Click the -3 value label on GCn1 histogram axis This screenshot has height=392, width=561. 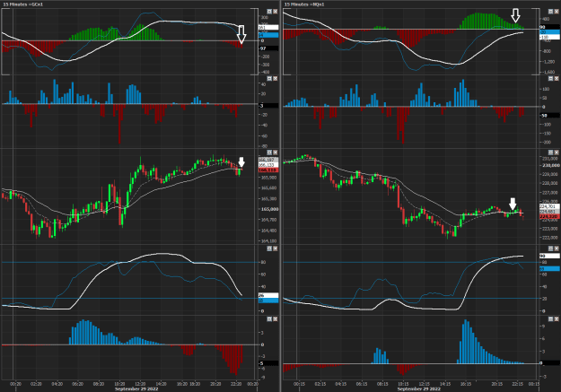pyautogui.click(x=268, y=106)
